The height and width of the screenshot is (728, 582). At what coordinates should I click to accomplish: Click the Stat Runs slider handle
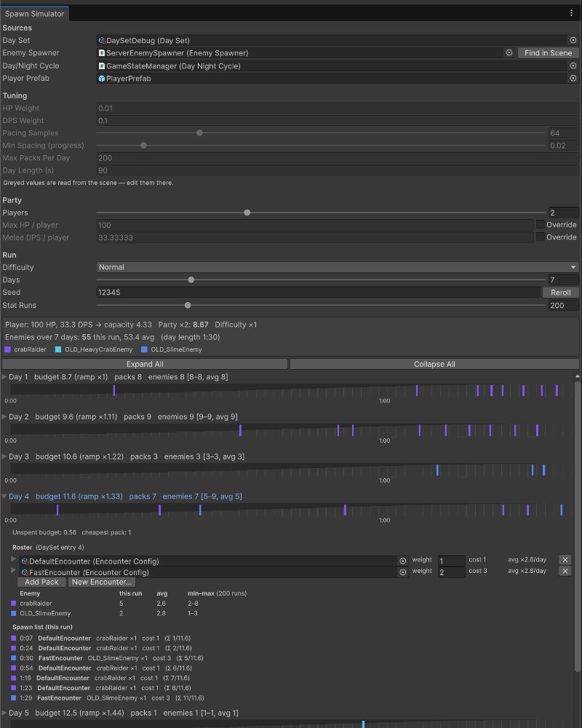(x=188, y=306)
